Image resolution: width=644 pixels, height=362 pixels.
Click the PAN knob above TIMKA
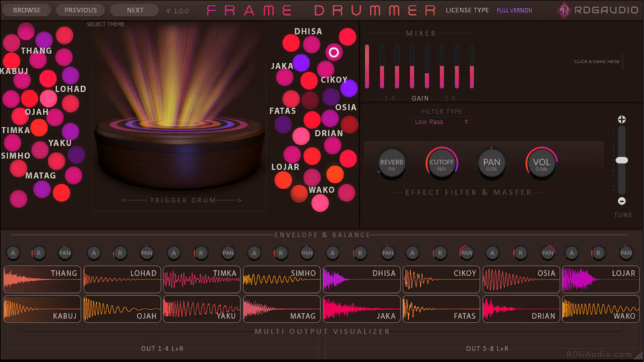tap(228, 253)
